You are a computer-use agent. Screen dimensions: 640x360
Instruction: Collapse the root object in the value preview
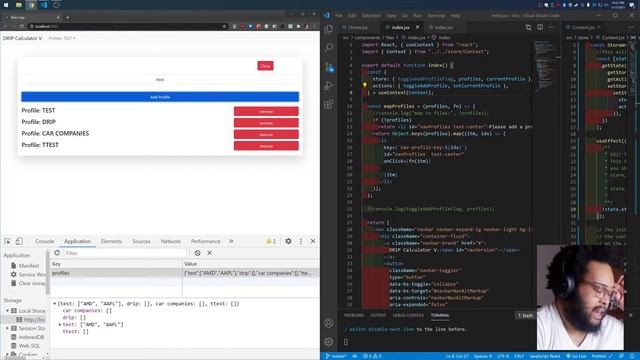pos(54,304)
